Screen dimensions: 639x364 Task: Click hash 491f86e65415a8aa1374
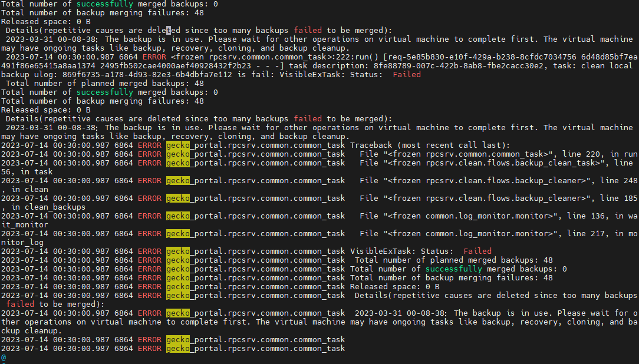[x=48, y=65]
